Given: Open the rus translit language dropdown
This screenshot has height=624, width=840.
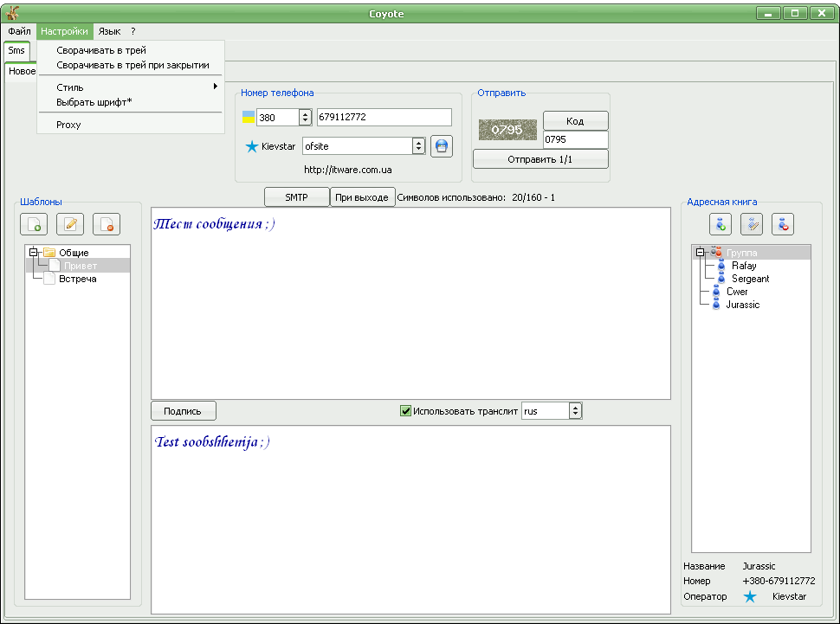Looking at the screenshot, I should pyautogui.click(x=575, y=411).
